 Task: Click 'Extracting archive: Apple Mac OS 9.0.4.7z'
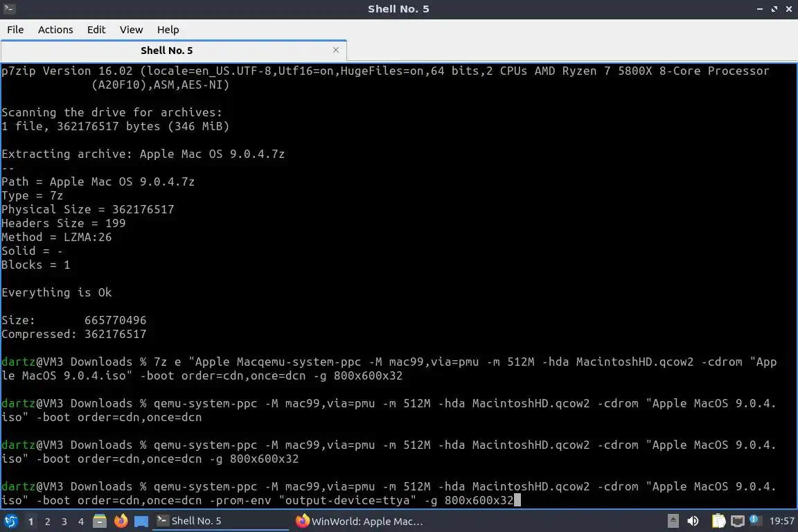(x=143, y=154)
